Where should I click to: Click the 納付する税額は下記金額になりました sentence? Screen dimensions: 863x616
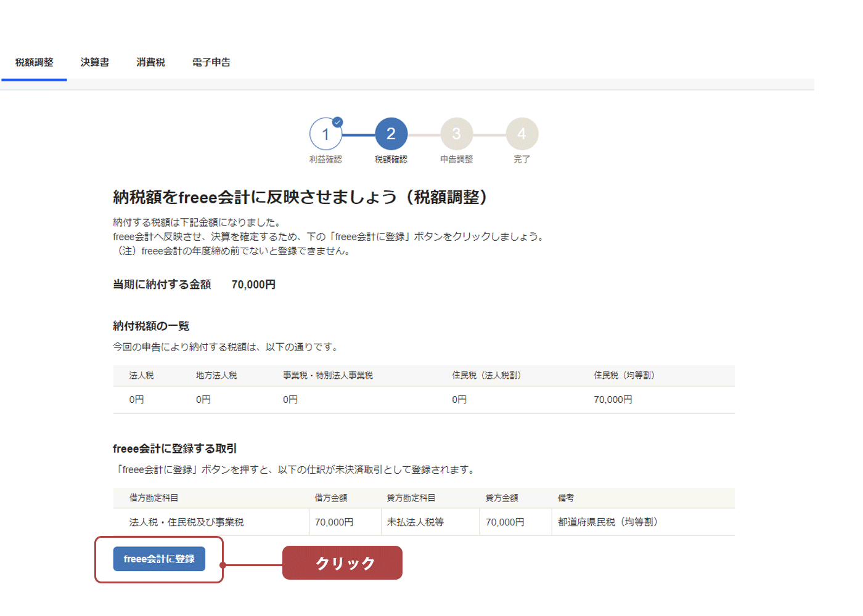[x=198, y=222]
